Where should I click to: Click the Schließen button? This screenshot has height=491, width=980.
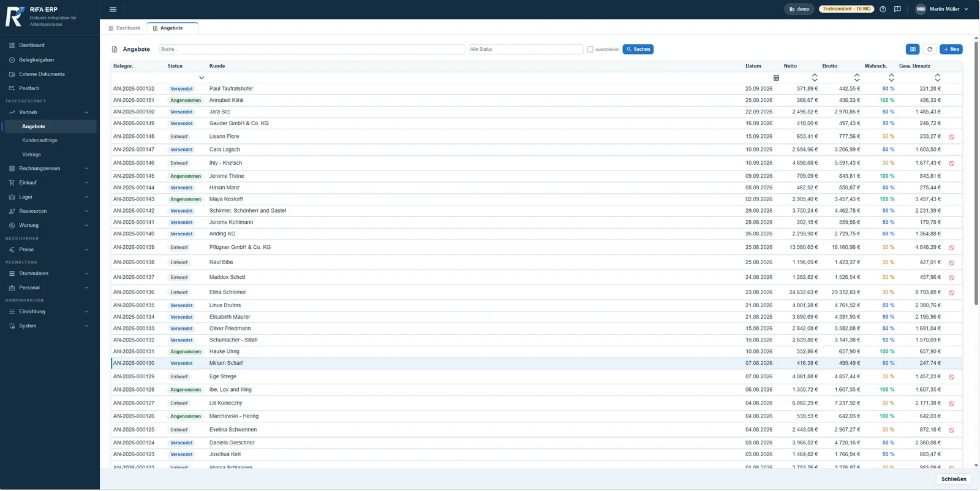954,479
